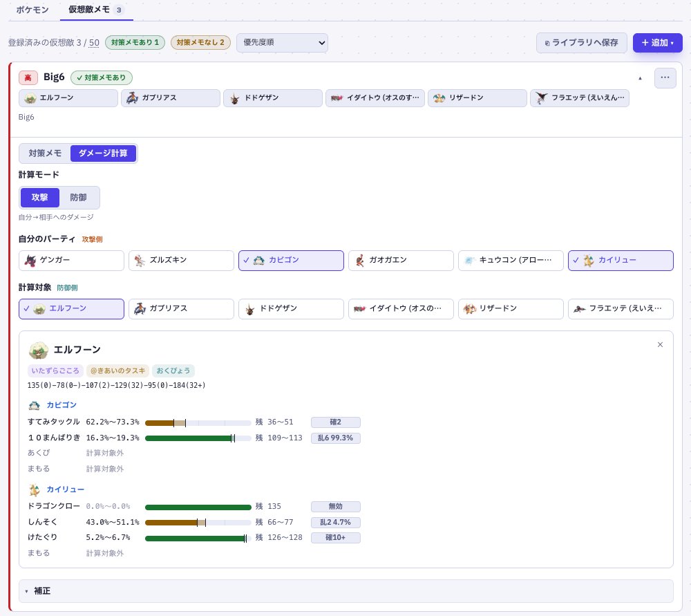Click the 無効 result badge

coord(335,507)
